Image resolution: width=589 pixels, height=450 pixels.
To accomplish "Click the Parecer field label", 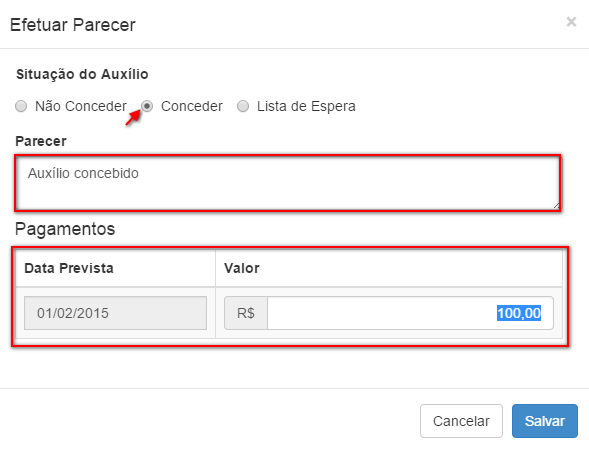I will pyautogui.click(x=41, y=141).
